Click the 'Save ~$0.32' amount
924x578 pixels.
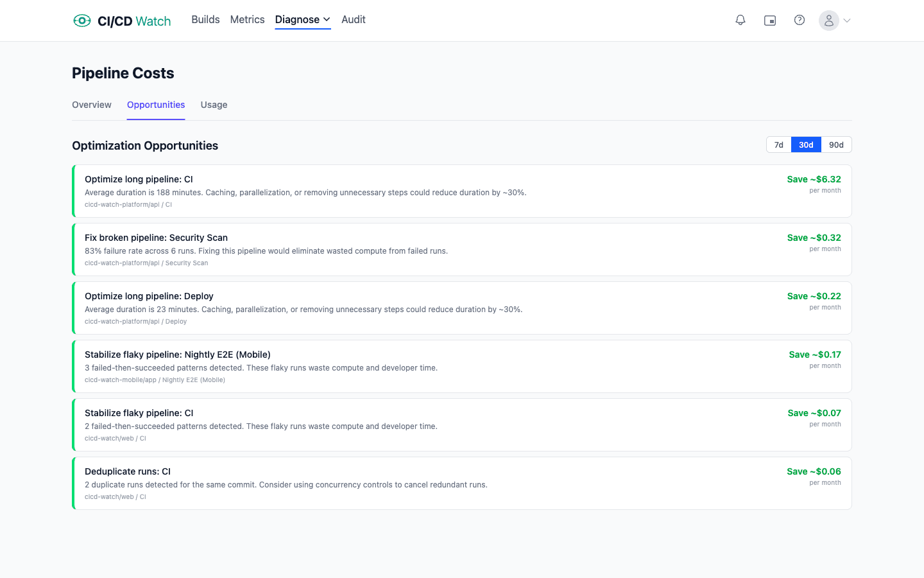click(x=814, y=238)
